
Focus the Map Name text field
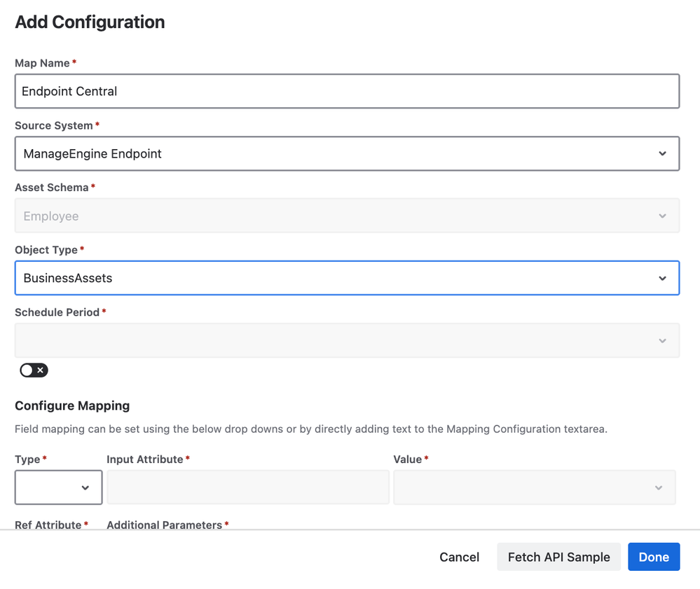(347, 92)
